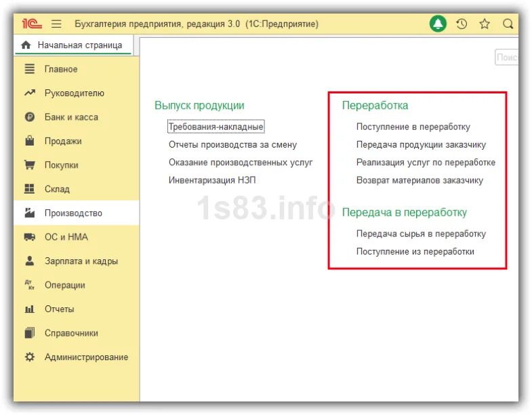Click the Покупки cart icon

30,165
